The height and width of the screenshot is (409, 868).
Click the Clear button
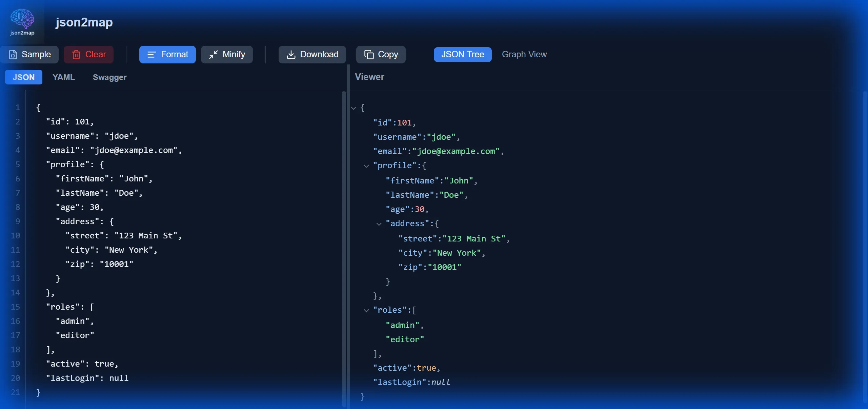pyautogui.click(x=88, y=54)
